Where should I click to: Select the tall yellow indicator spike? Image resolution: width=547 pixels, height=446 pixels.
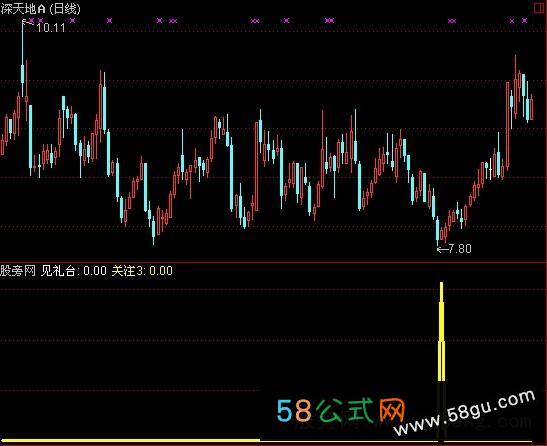point(441,332)
